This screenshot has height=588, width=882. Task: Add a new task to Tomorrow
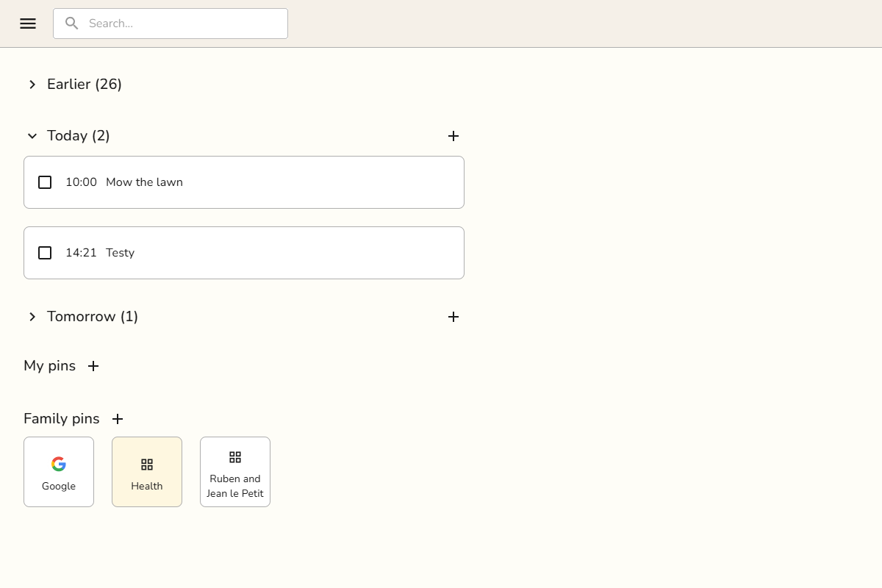pos(453,317)
